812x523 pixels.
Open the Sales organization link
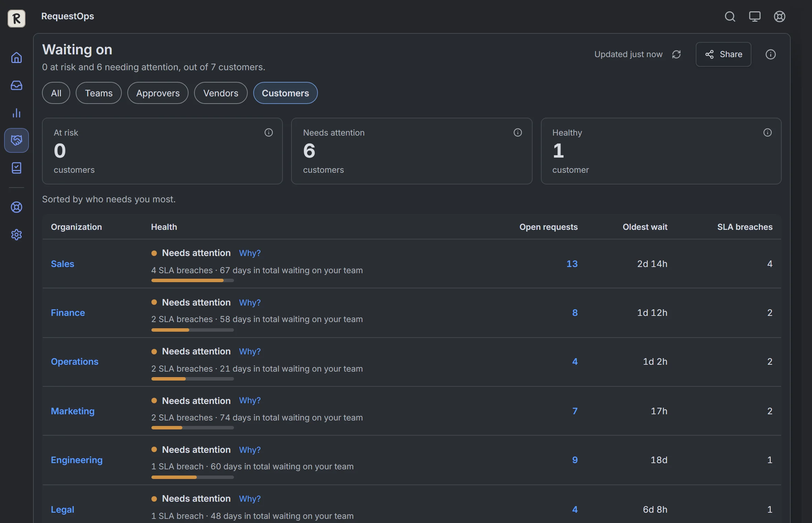click(x=63, y=264)
